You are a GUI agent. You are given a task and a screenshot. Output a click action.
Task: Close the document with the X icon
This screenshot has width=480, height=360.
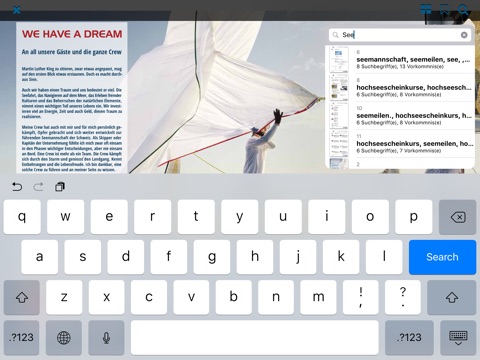pyautogui.click(x=17, y=10)
